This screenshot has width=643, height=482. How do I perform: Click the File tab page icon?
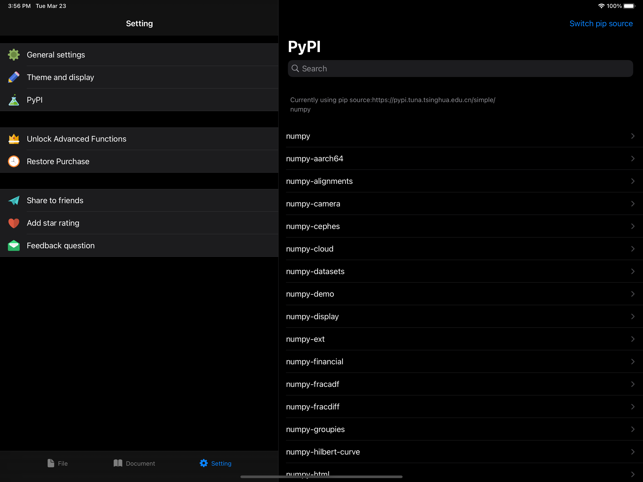(x=50, y=463)
